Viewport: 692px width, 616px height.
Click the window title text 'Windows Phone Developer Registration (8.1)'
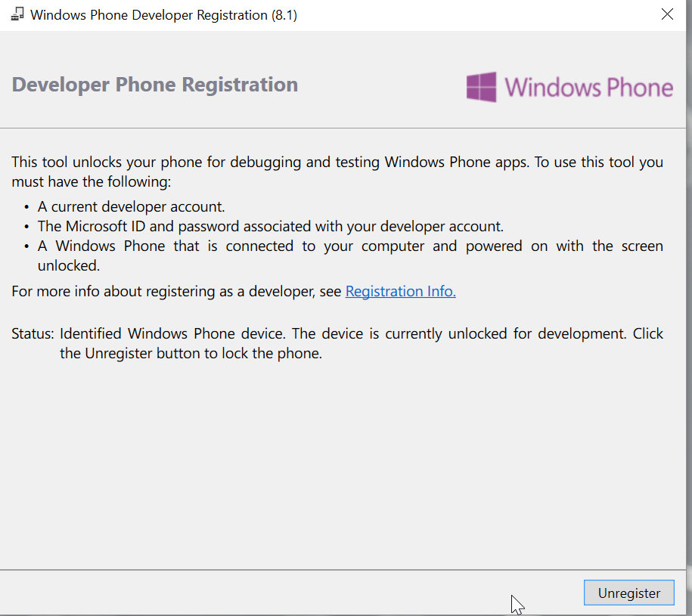163,15
